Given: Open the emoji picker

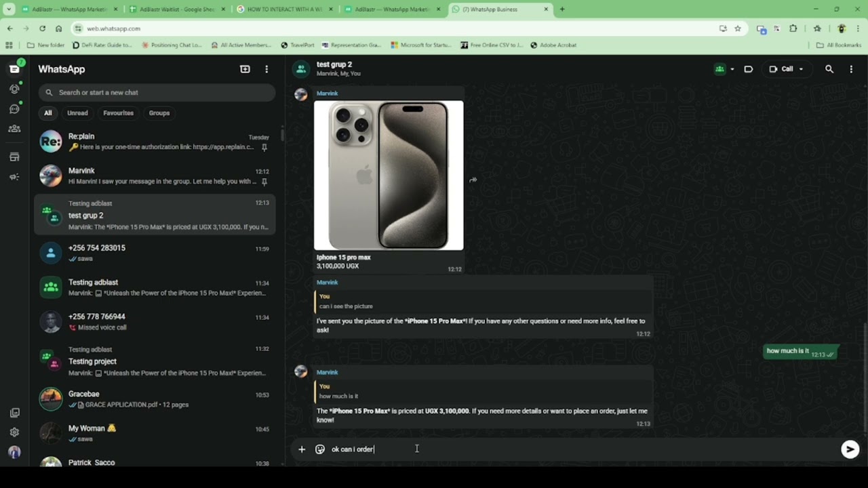Looking at the screenshot, I should tap(320, 449).
